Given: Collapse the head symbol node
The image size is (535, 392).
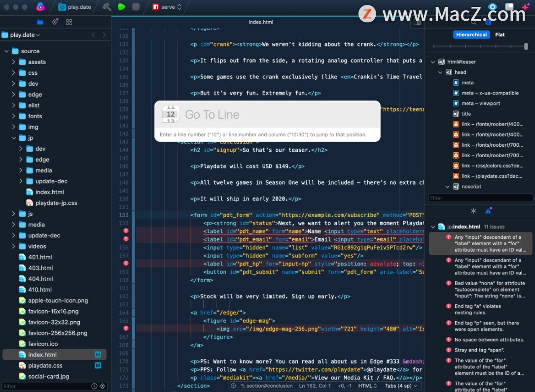Looking at the screenshot, I should pos(440,72).
